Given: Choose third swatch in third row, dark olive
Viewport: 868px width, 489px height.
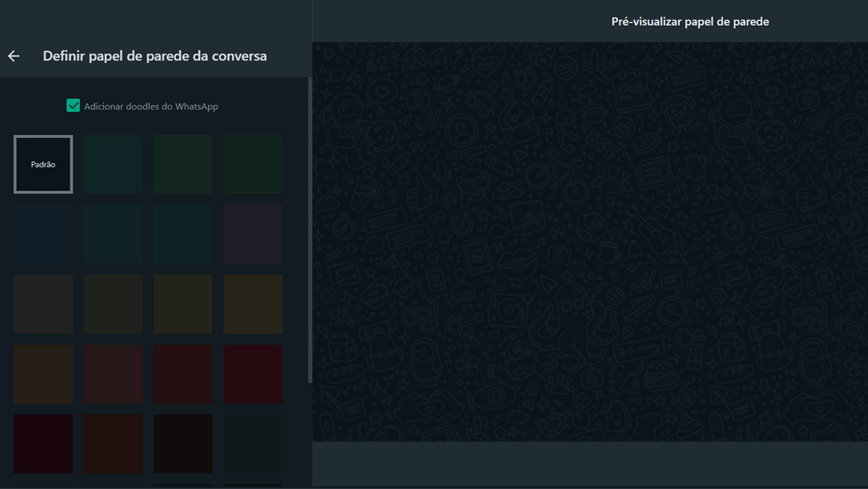Looking at the screenshot, I should click(x=183, y=304).
